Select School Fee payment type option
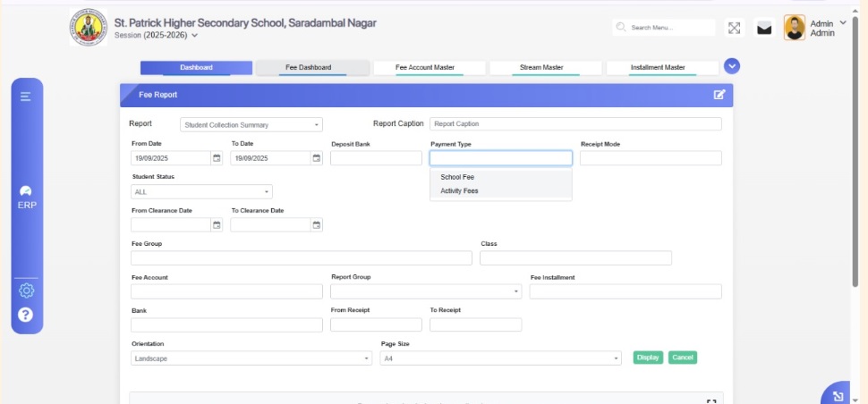This screenshot has height=404, width=868. click(x=457, y=177)
